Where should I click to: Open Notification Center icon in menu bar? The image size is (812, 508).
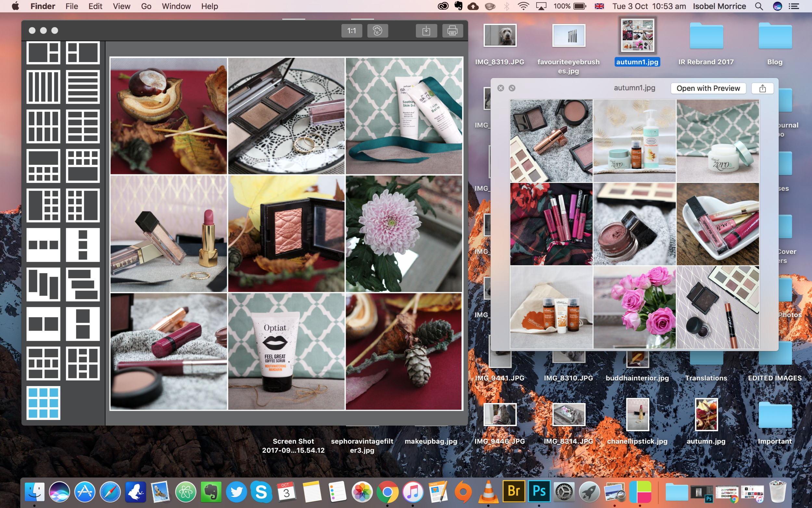coord(794,6)
